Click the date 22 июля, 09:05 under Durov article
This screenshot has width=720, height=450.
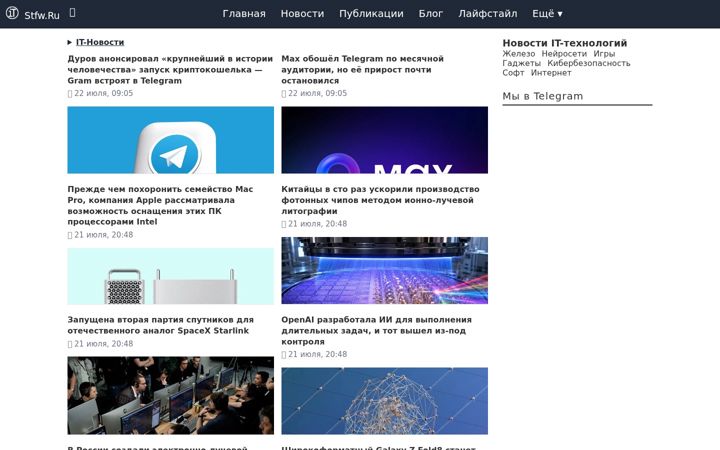pyautogui.click(x=104, y=93)
